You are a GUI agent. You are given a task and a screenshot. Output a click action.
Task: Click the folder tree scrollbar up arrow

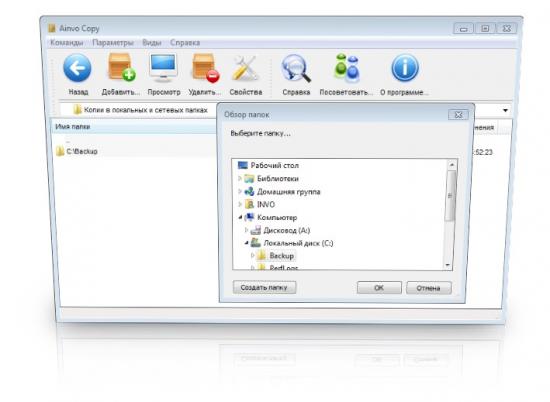[451, 165]
